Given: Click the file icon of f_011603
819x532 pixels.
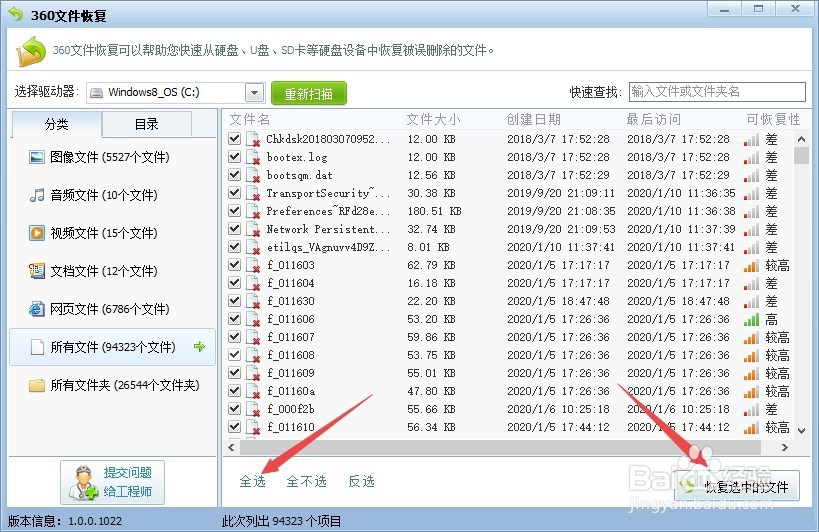Looking at the screenshot, I should click(253, 265).
